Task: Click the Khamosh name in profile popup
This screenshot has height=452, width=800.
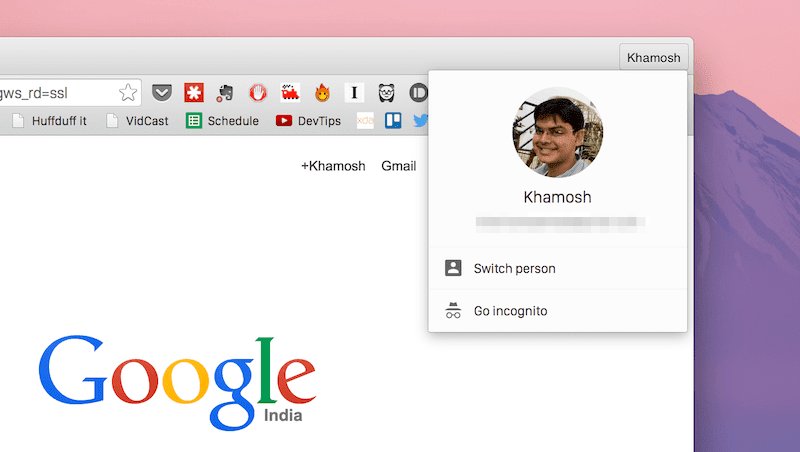Action: point(558,197)
